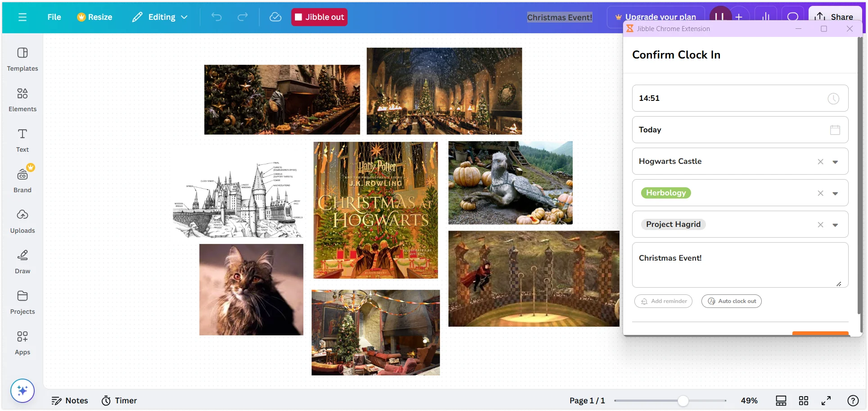Open the help question mark icon

(853, 401)
